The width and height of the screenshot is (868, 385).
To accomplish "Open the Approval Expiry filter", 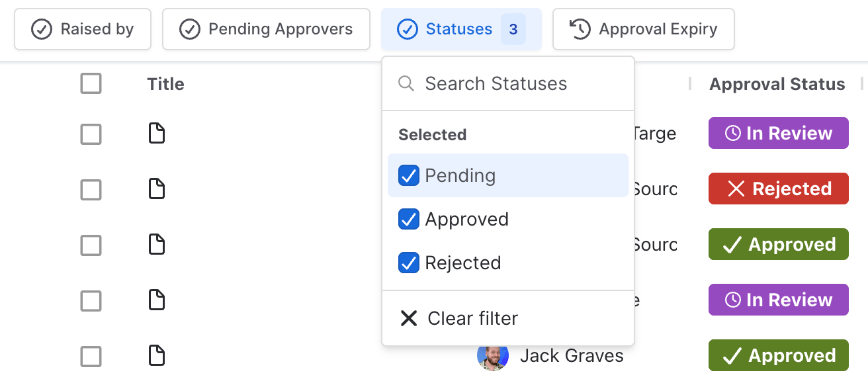I will tap(643, 29).
